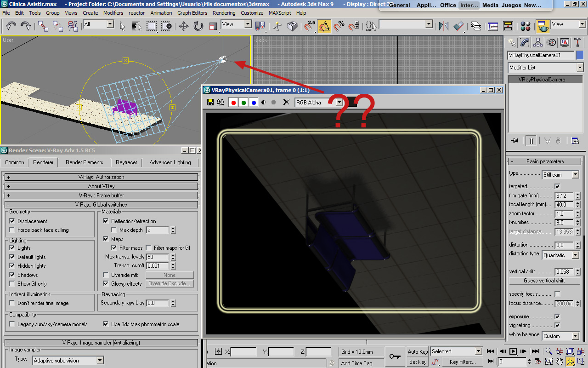Switch to the Hierarchy command panel tab

point(538,43)
